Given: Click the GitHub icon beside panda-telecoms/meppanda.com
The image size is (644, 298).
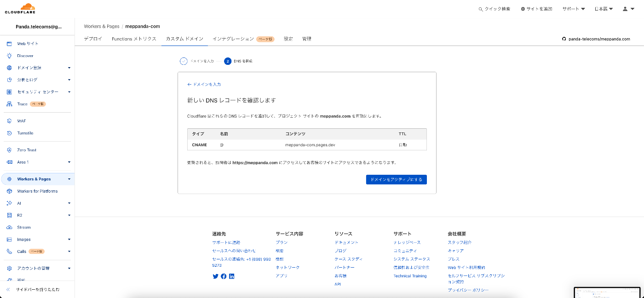Looking at the screenshot, I should click(564, 39).
